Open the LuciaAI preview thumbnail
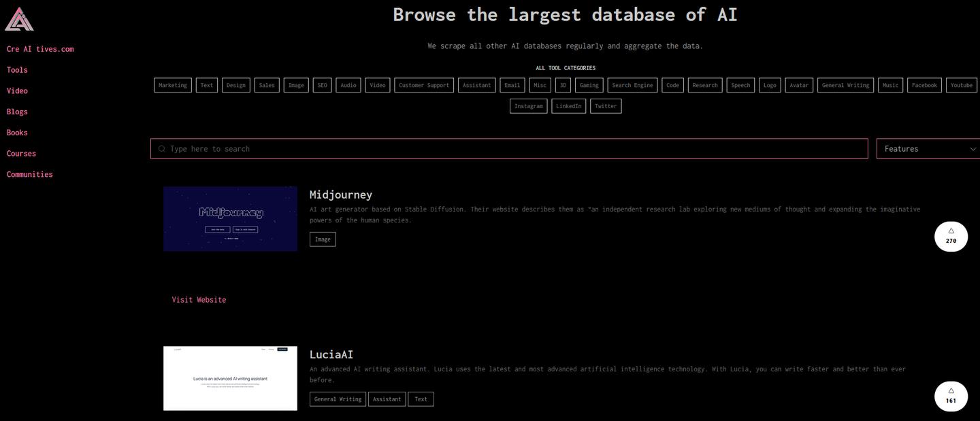 coord(230,379)
